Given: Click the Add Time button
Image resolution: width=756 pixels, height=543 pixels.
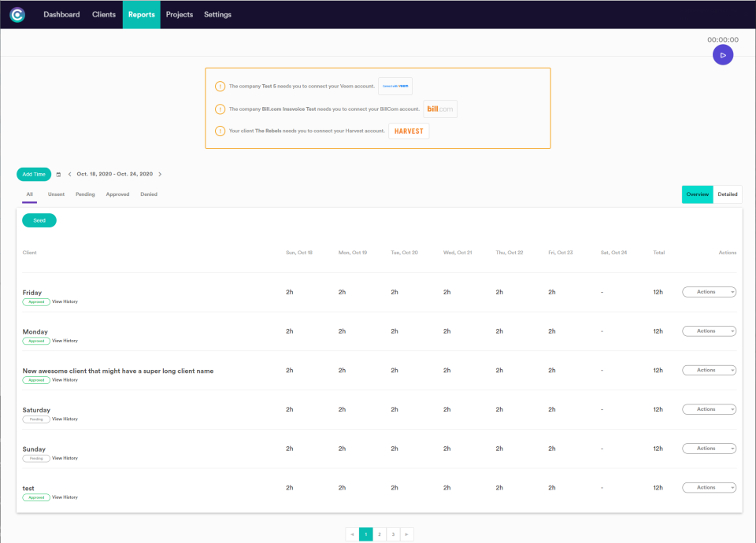Looking at the screenshot, I should 33,174.
